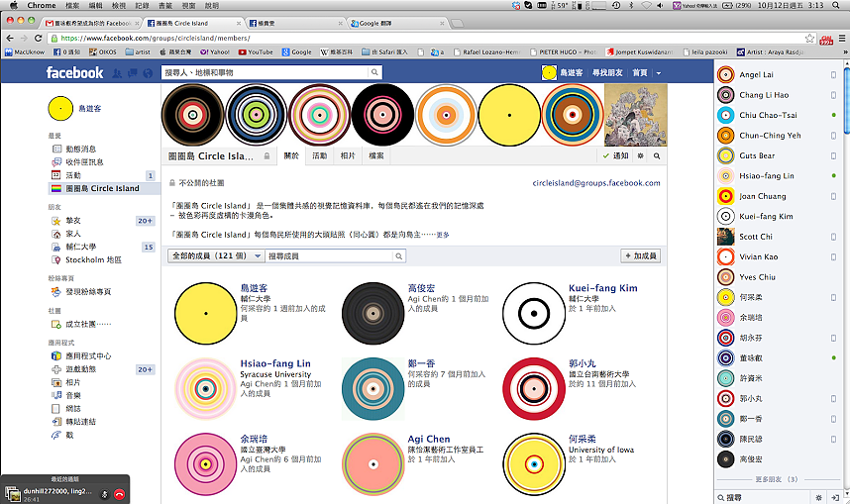This screenshot has width=850, height=504.
Task: Open Hsiao-fang Lin's profile link
Action: click(274, 363)
